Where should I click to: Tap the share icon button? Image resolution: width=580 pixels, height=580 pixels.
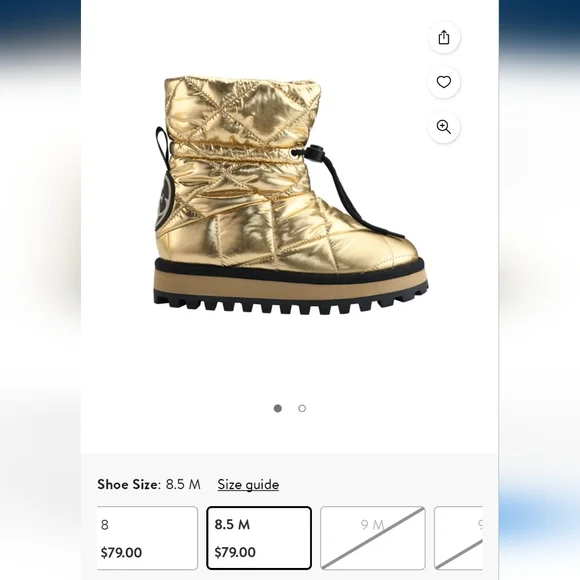point(444,37)
